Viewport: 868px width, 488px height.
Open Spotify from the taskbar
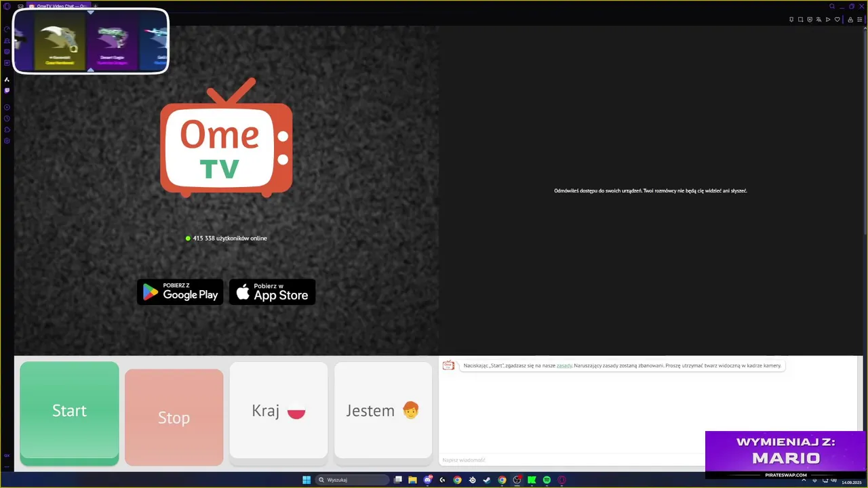pos(547,480)
